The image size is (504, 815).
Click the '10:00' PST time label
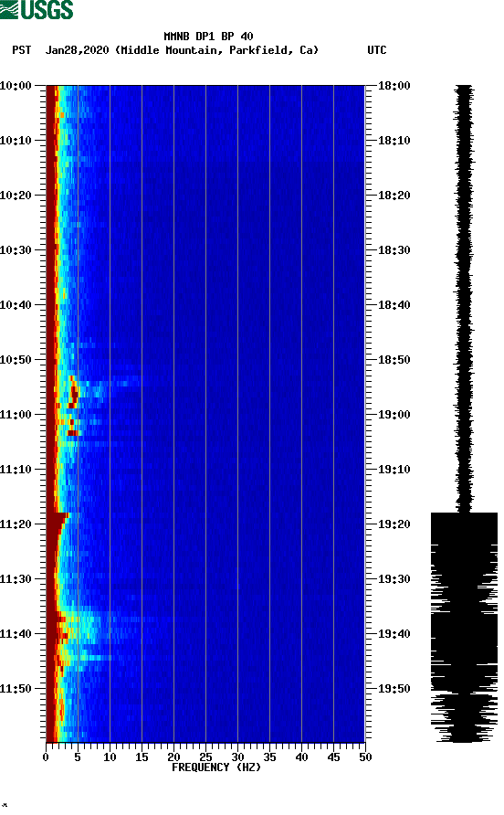point(16,86)
